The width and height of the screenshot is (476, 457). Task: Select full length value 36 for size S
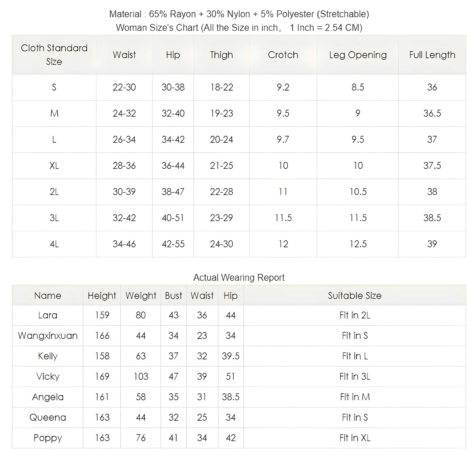click(432, 87)
